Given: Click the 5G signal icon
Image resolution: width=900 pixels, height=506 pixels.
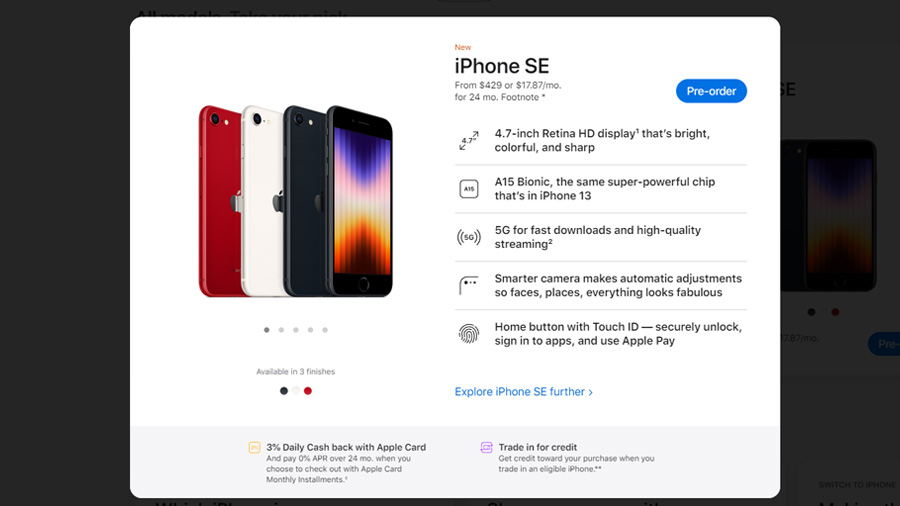Looking at the screenshot, I should (469, 237).
